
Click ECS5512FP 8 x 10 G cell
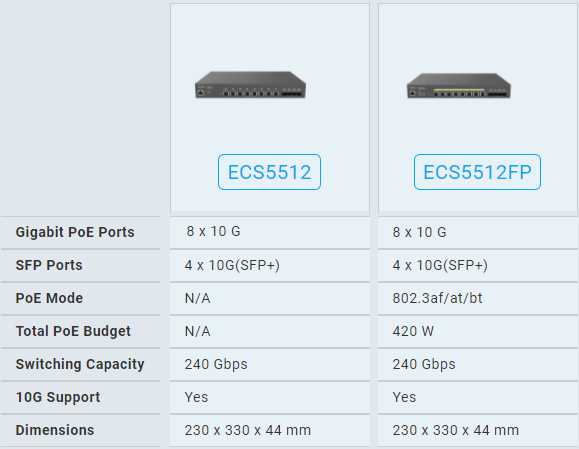click(478, 232)
